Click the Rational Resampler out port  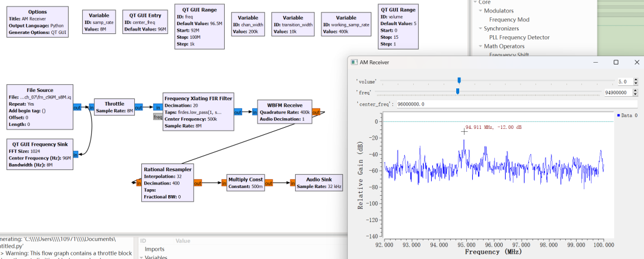(197, 183)
